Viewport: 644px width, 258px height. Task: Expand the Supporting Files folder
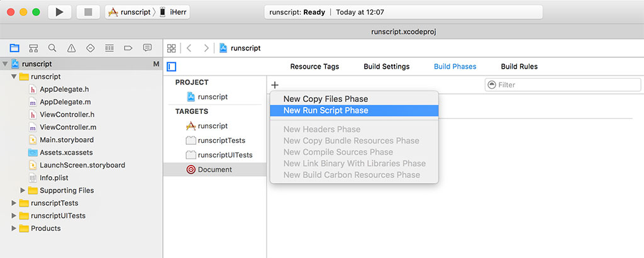(23, 191)
